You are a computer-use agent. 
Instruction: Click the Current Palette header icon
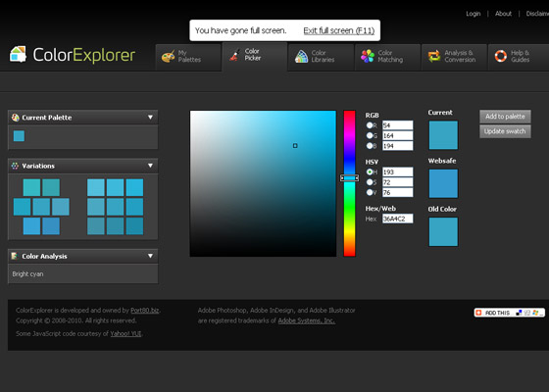[x=15, y=118]
